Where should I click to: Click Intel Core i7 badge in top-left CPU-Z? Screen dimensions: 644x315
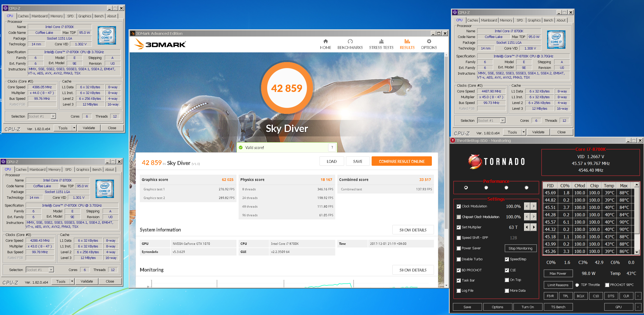pyautogui.click(x=107, y=35)
